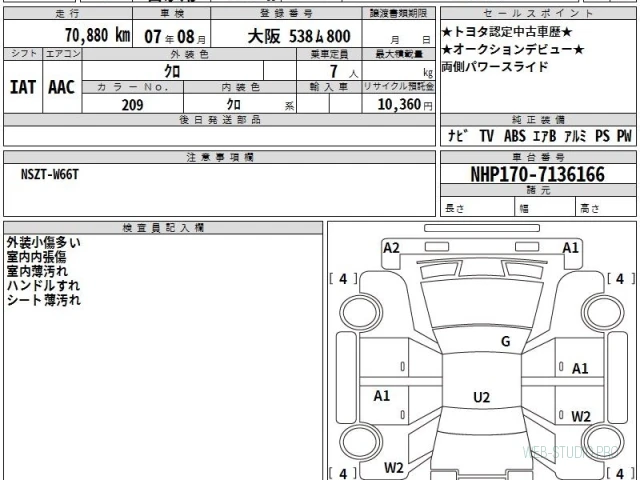Click the G mark on windshield

[x=505, y=341]
